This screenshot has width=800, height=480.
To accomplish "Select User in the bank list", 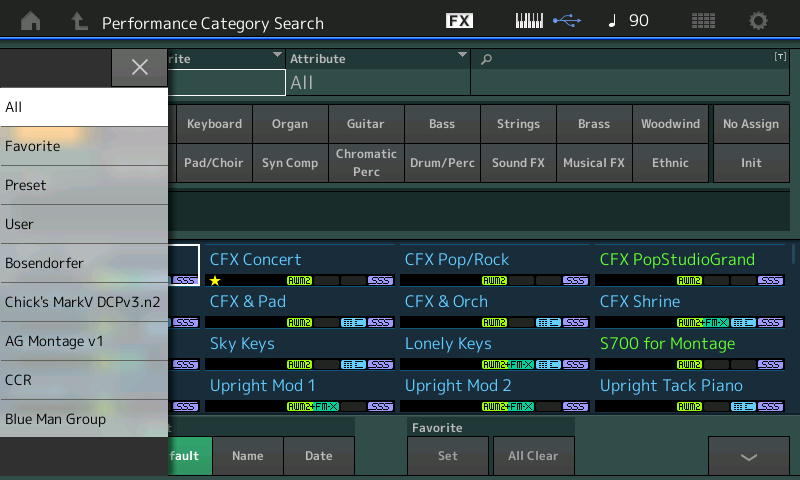I will tap(84, 224).
